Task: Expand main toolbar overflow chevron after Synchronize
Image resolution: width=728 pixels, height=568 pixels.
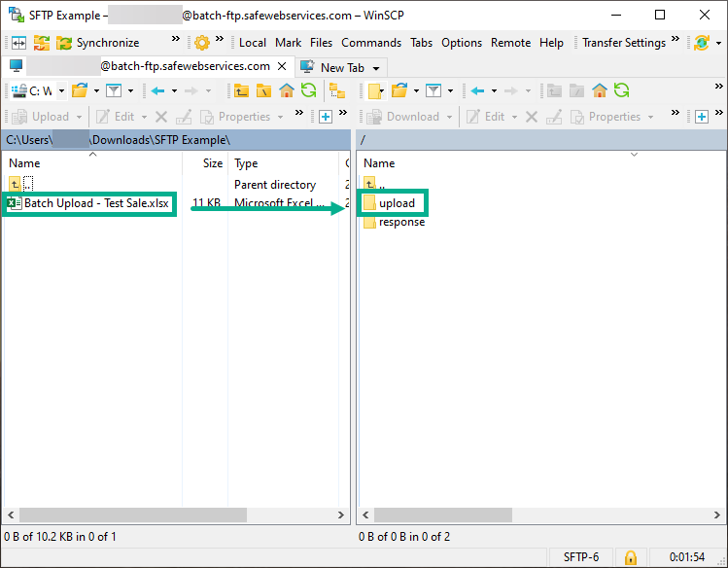Action: (x=176, y=39)
